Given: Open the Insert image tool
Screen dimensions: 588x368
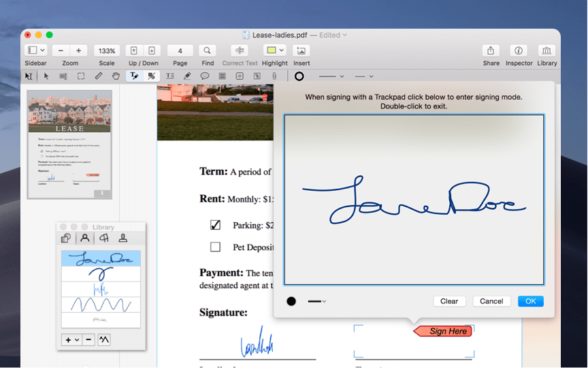Looking at the screenshot, I should 301,50.
